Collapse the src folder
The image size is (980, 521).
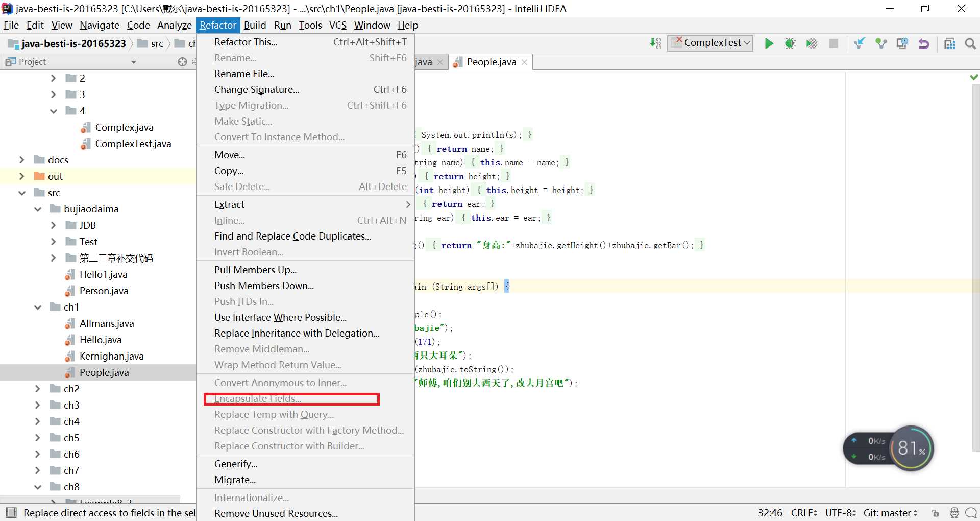point(21,193)
